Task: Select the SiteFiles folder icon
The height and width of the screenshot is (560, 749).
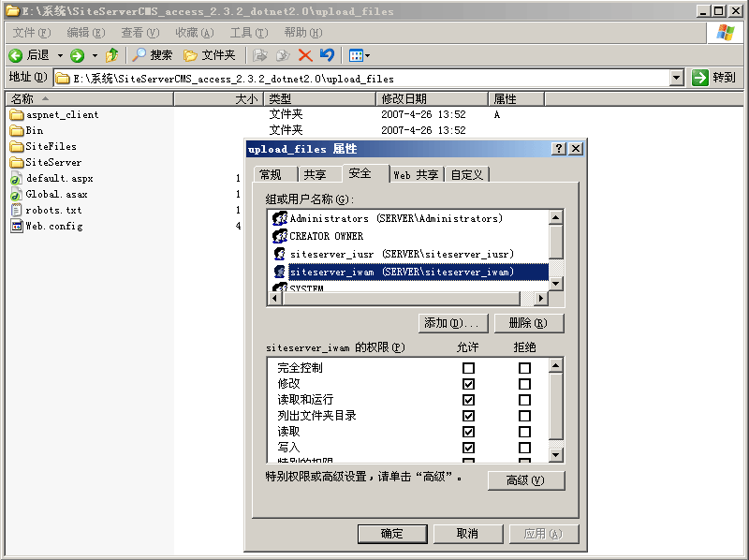Action: pyautogui.click(x=17, y=146)
